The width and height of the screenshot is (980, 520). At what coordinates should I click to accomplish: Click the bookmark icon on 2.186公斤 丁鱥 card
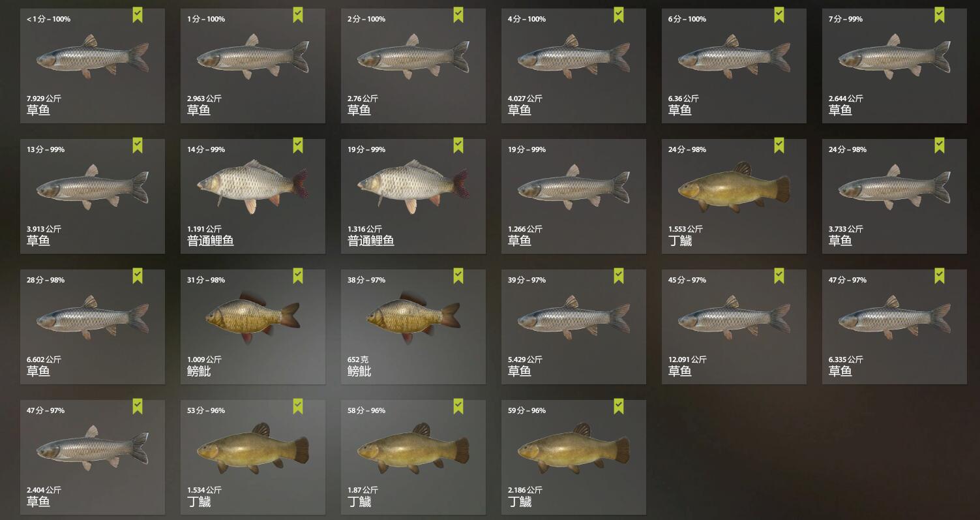coord(619,406)
